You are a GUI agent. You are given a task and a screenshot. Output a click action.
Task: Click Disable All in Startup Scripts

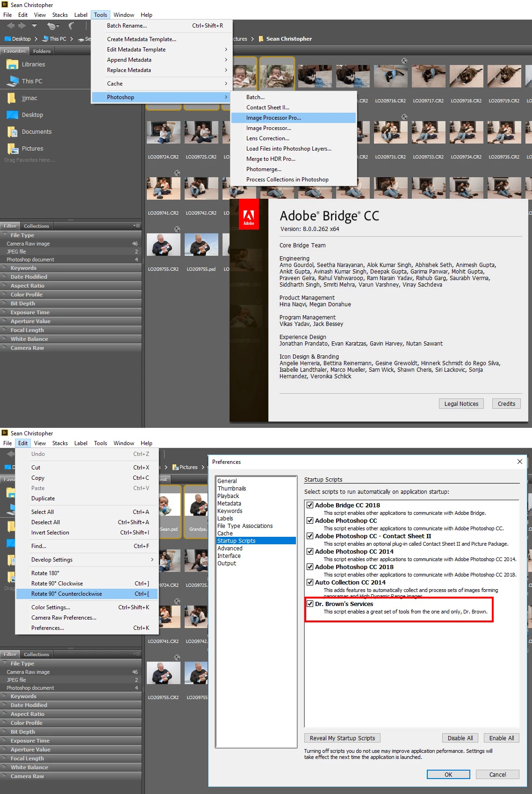[x=460, y=738]
